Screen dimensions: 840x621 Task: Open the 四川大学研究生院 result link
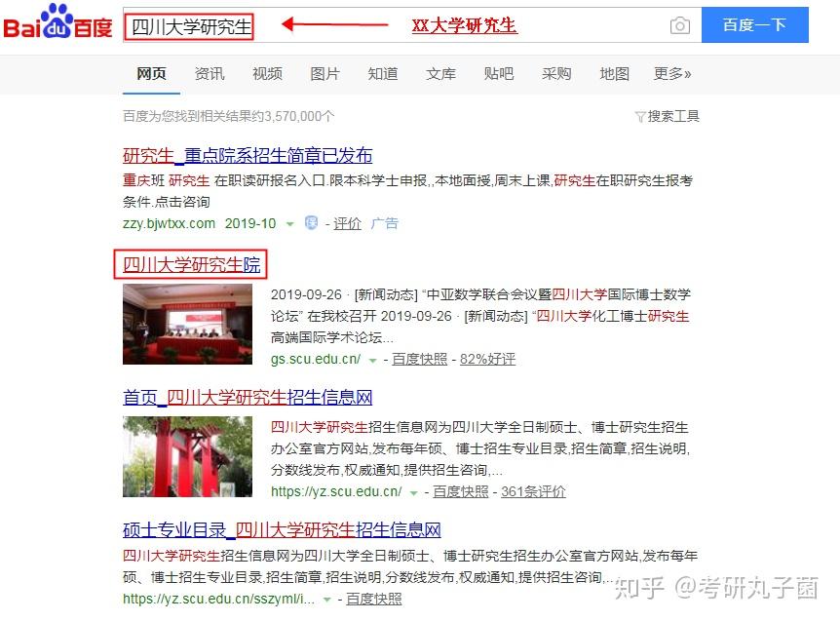tap(191, 264)
